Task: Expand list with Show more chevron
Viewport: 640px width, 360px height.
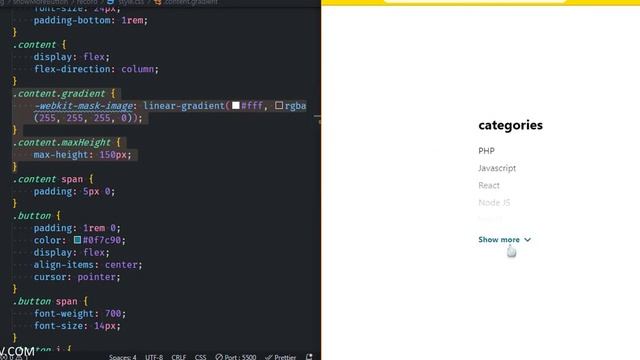Action: pos(527,240)
